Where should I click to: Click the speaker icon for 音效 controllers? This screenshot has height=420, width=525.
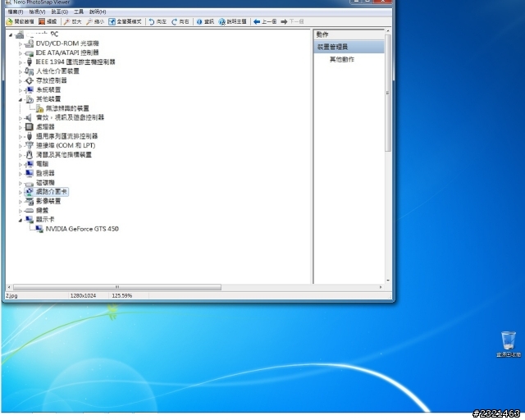pyautogui.click(x=29, y=117)
